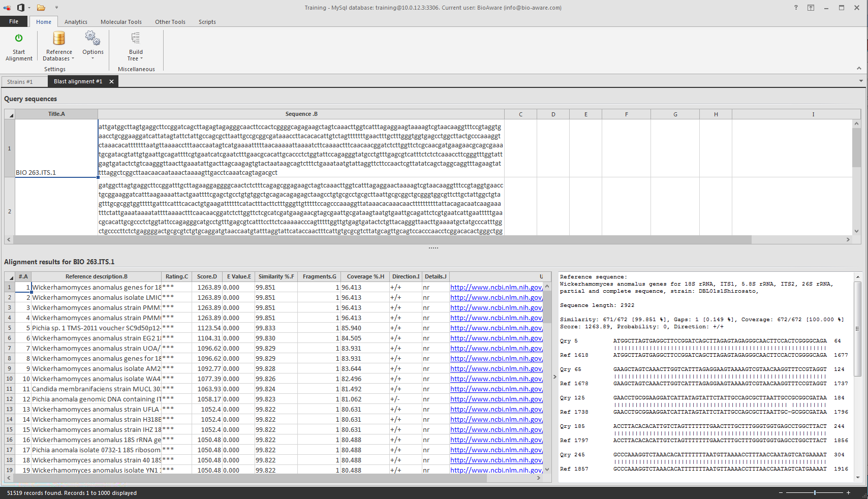Click the Reference Databases database icon
The width and height of the screenshot is (868, 499).
pyautogui.click(x=58, y=38)
